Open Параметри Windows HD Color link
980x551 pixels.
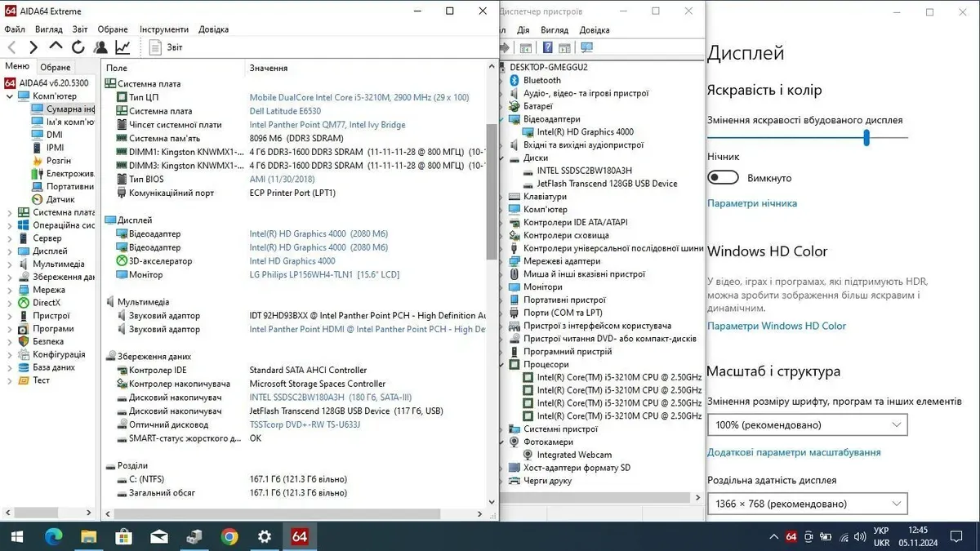[776, 326]
